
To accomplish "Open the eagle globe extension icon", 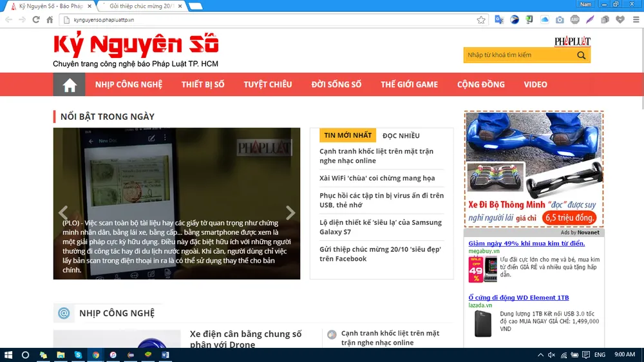I will (514, 20).
